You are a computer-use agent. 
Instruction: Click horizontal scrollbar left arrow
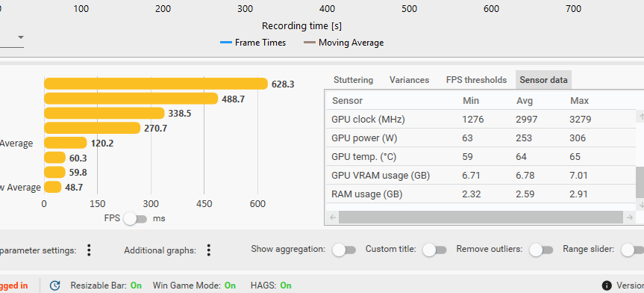coord(333,218)
